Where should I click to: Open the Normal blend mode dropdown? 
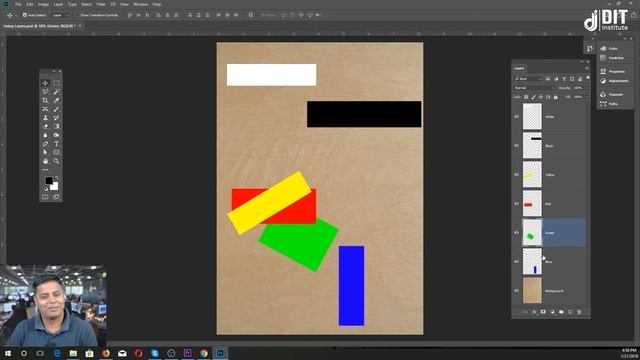coord(534,88)
